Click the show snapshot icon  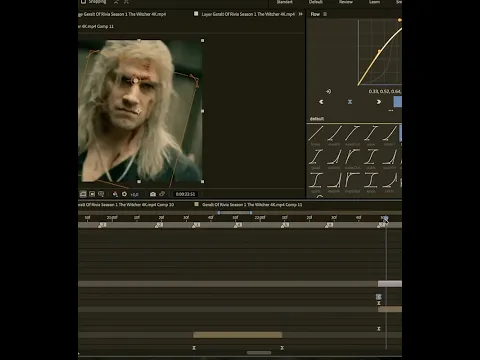[162, 194]
